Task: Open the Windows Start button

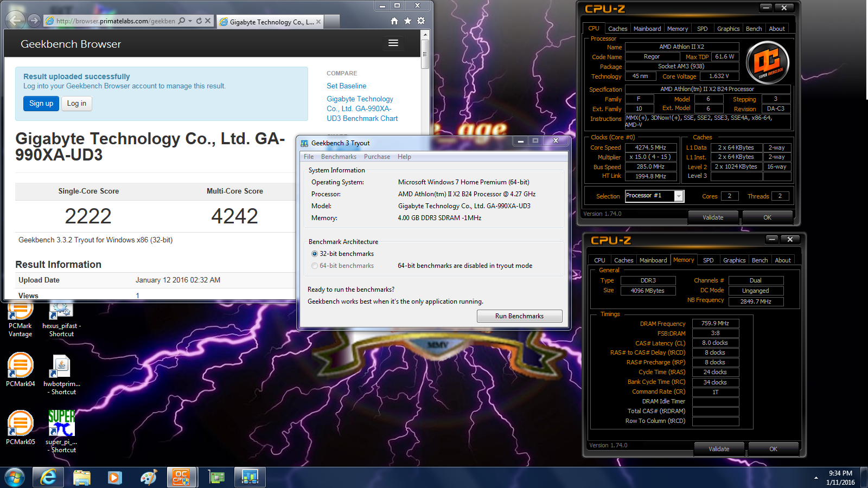Action: [15, 478]
